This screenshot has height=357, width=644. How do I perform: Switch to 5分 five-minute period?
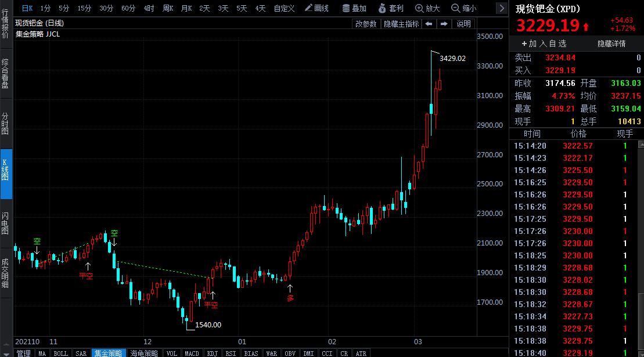[x=64, y=8]
